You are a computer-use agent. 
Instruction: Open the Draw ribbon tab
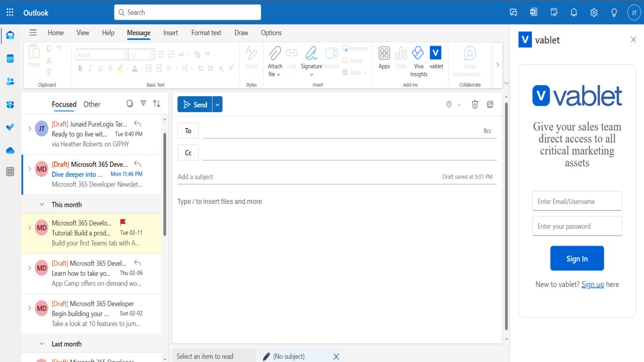(241, 33)
